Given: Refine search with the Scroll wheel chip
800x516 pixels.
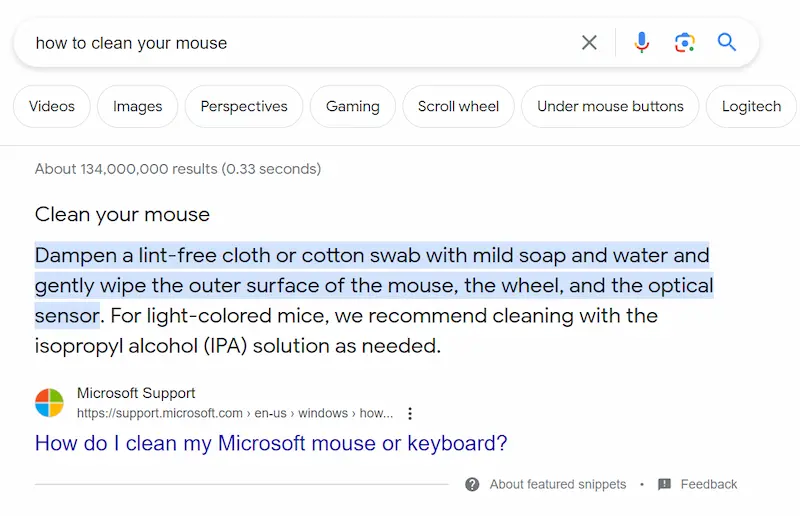Looking at the screenshot, I should (458, 106).
